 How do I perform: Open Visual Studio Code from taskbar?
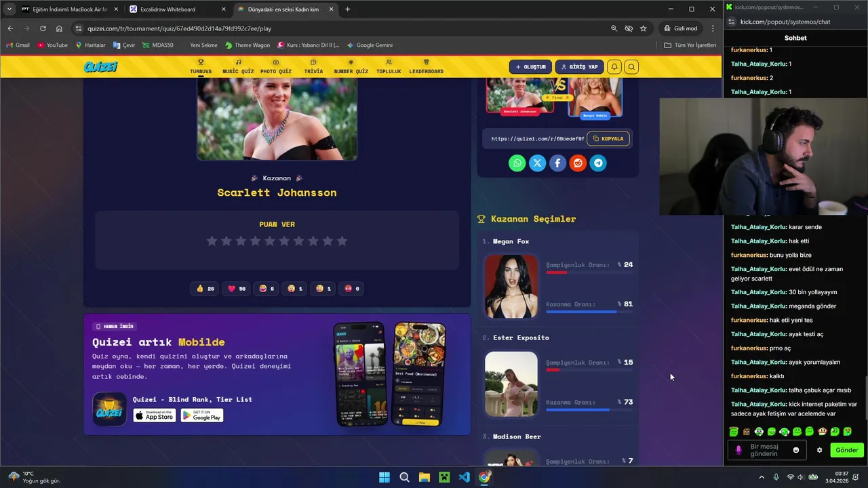click(x=464, y=477)
